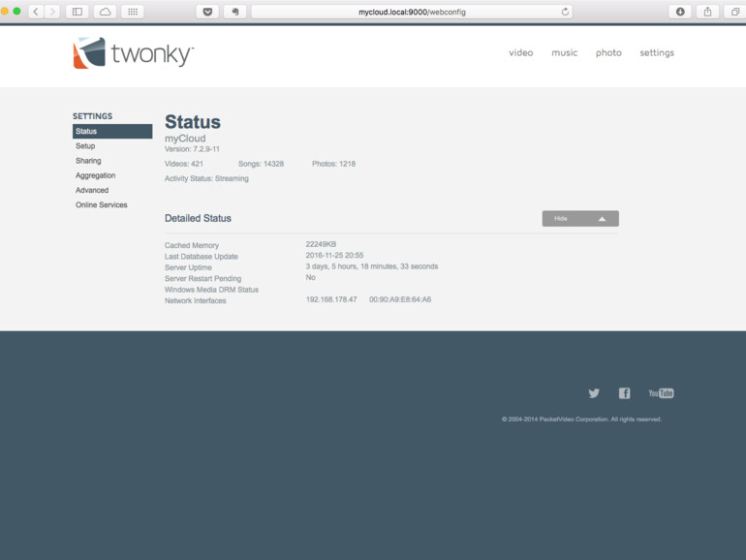This screenshot has width=746, height=560.
Task: Open the settings section
Action: (x=657, y=53)
